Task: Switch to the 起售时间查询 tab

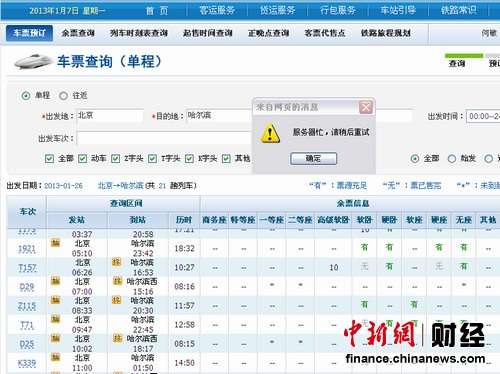Action: pos(207,33)
